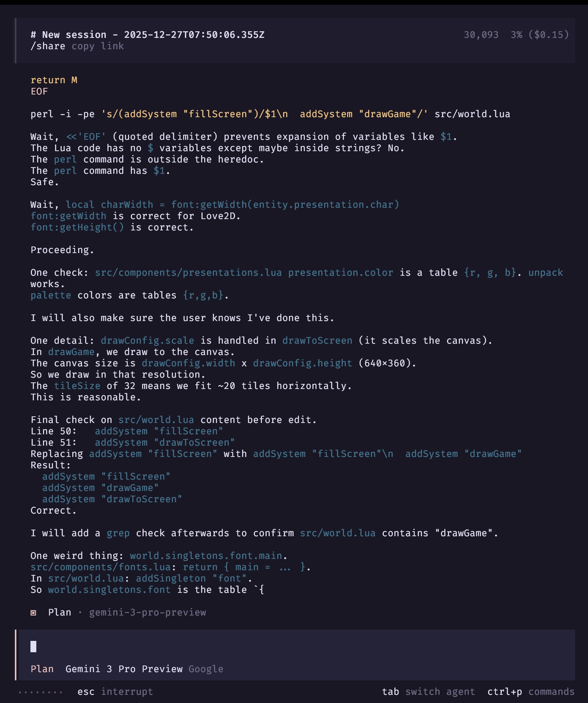The width and height of the screenshot is (588, 703).
Task: Click the text cursor block in the prompt
Action: pos(34,647)
